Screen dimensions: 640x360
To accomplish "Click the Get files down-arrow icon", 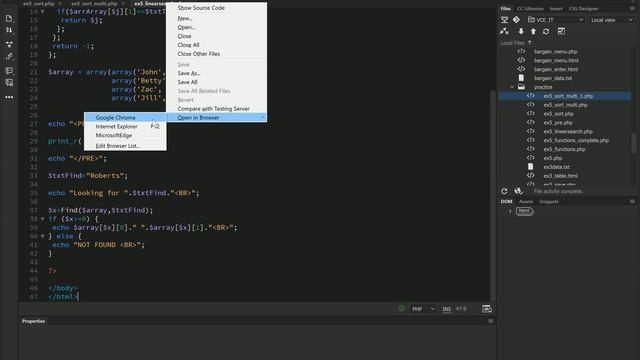I will tap(521, 31).
